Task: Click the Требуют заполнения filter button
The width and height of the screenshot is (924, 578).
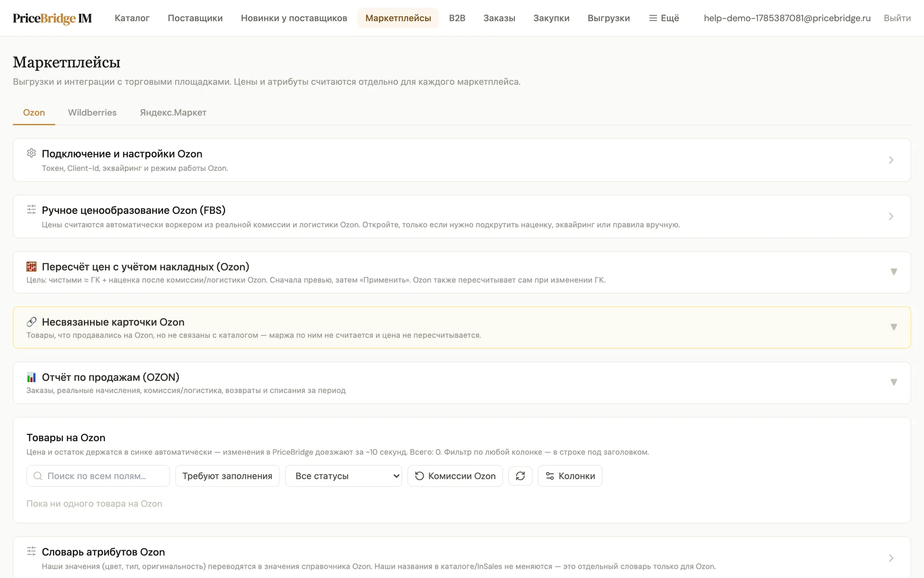Action: coord(227,476)
